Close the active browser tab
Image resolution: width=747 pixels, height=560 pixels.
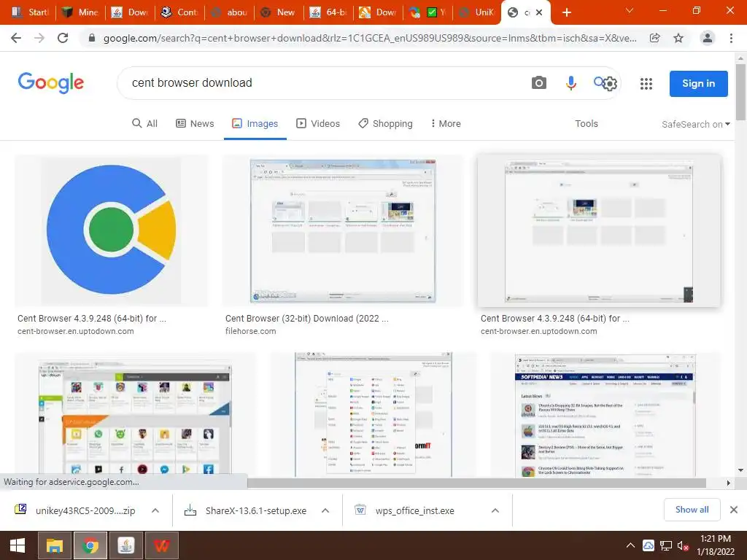539,12
